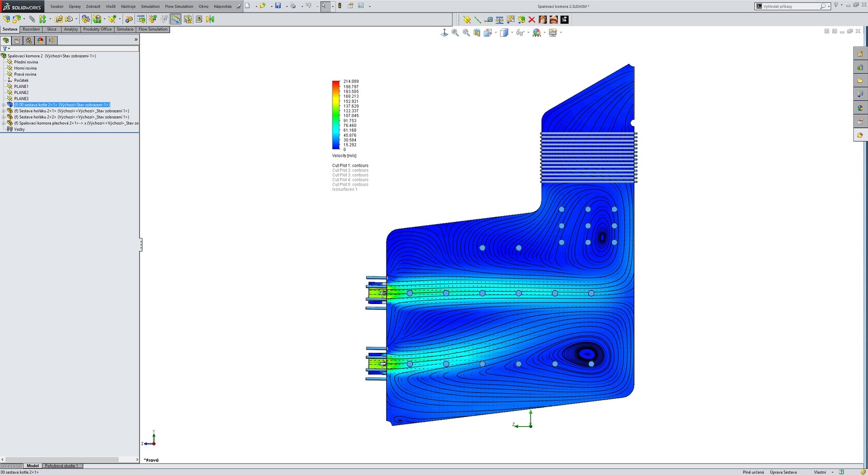Open the Nápověda menu
This screenshot has width=868, height=475.
[222, 7]
